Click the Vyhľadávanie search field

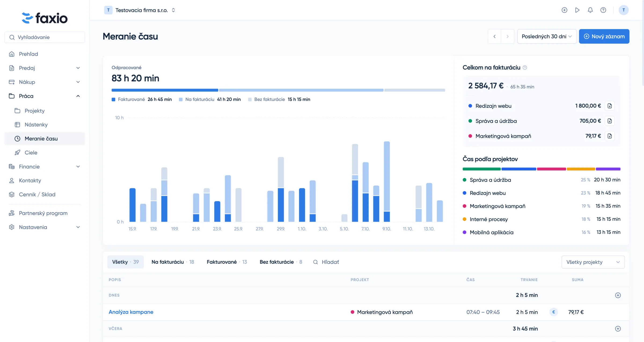coord(45,37)
